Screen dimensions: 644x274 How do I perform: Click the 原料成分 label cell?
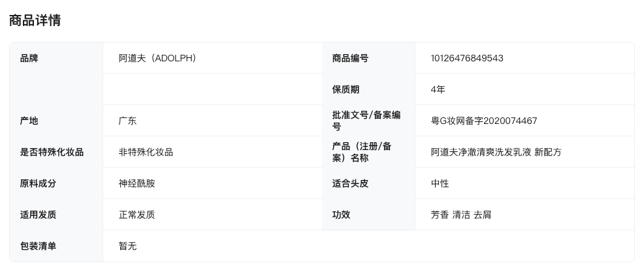(38, 183)
